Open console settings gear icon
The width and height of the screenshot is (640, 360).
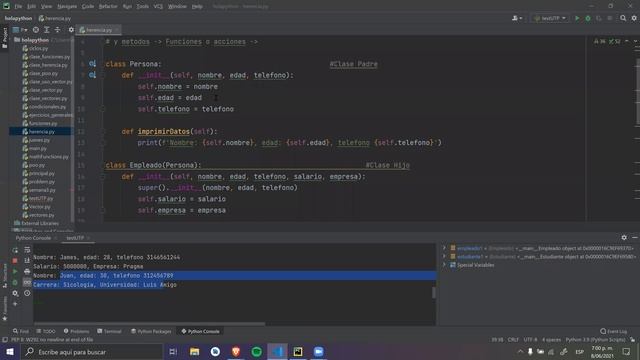[x=15, y=293]
